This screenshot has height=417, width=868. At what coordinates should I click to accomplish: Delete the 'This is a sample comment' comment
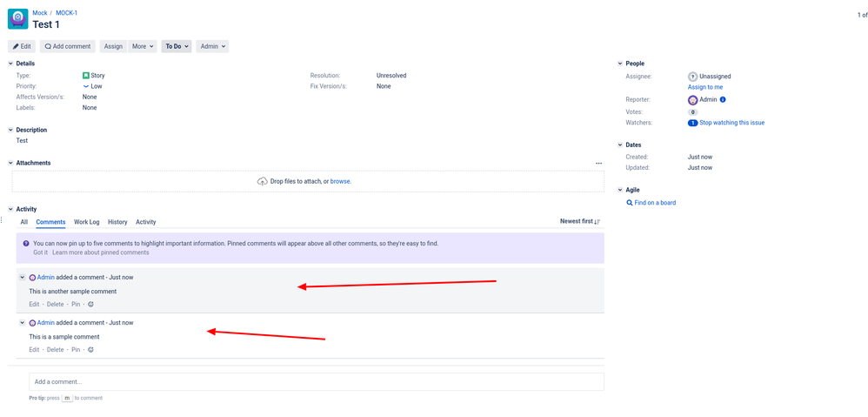56,349
